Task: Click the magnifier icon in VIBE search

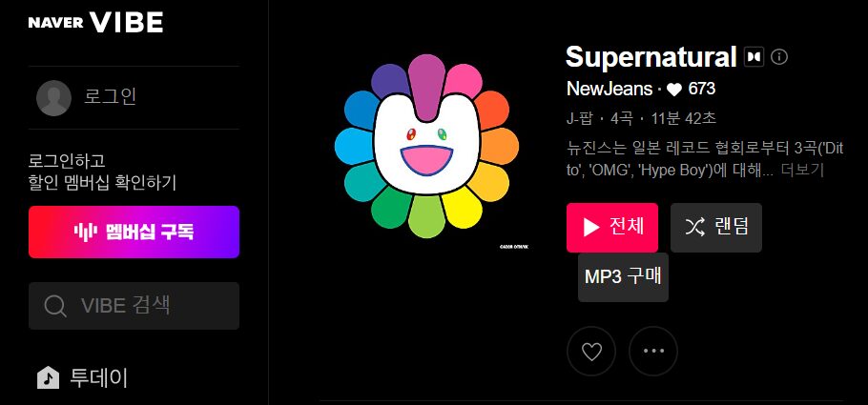Action: pyautogui.click(x=55, y=305)
